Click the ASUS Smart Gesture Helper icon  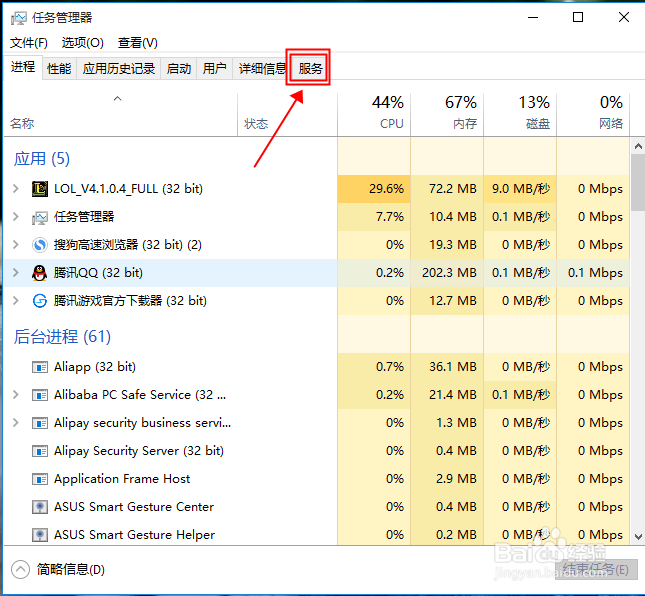pos(39,535)
